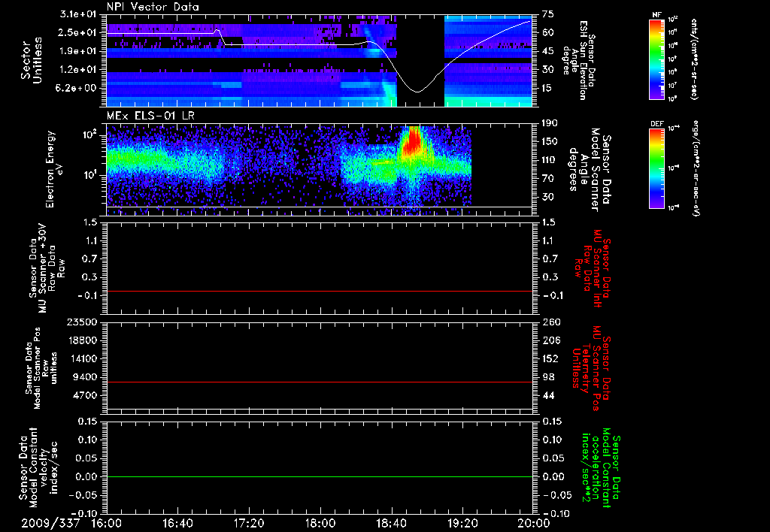Click the '14100' scanner position tick label
Image resolution: width=770 pixels, height=532 pixels.
pyautogui.click(x=83, y=358)
